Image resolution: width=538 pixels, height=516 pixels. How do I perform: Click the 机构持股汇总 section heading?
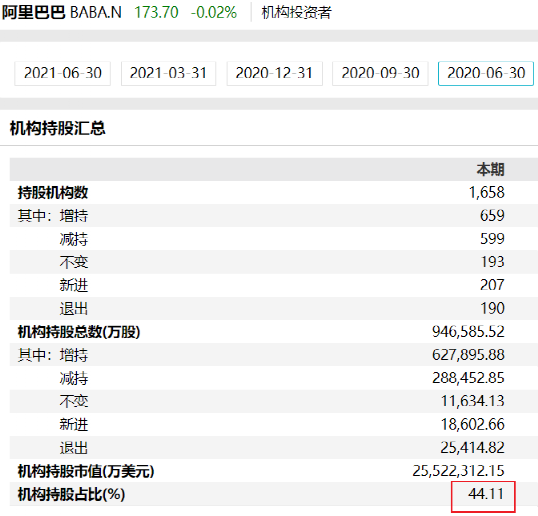click(x=58, y=128)
